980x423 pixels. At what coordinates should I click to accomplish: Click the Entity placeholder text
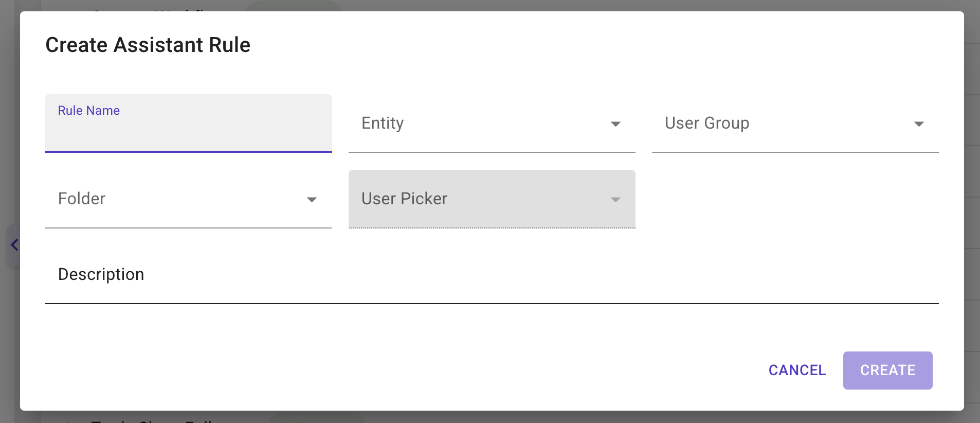tap(383, 124)
